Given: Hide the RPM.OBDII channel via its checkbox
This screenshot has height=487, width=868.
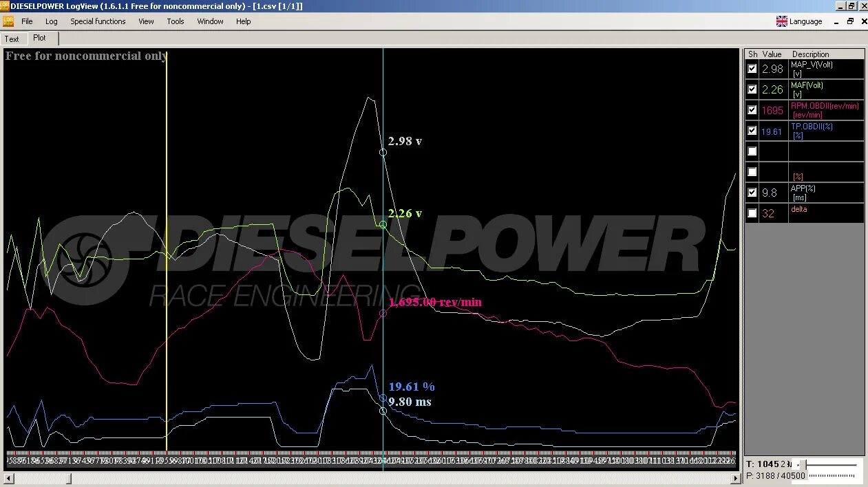Looking at the screenshot, I should 752,110.
